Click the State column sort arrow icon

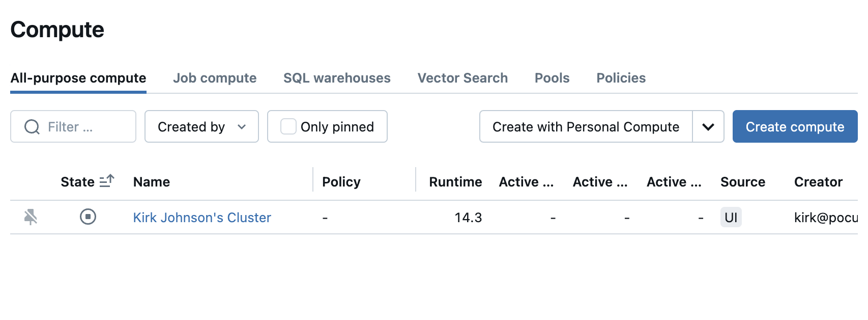[x=107, y=181]
